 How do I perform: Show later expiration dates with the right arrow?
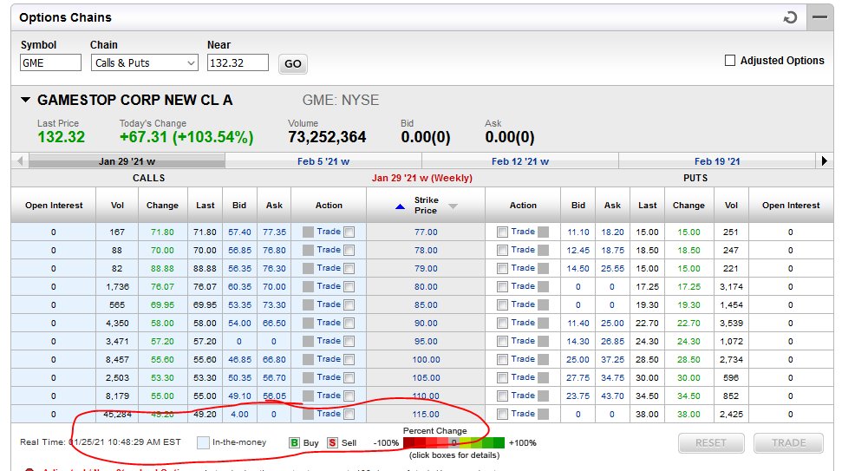pos(825,161)
